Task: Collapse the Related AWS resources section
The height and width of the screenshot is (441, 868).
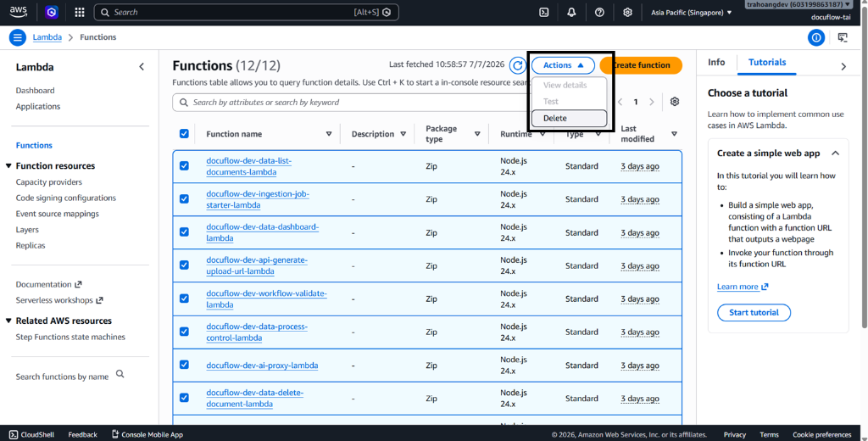Action: [8, 321]
